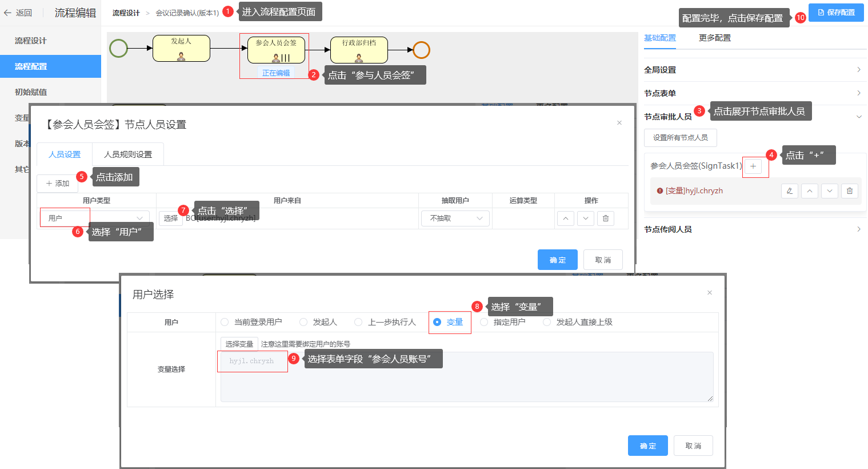Click the trash icon beside hyjl.chryzh variable
868x469 pixels.
(x=850, y=191)
